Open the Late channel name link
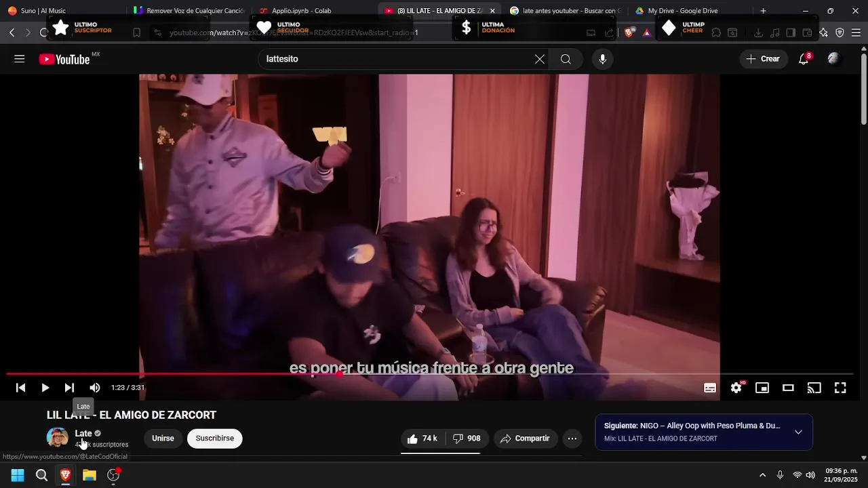Image resolution: width=868 pixels, height=488 pixels. 83,433
